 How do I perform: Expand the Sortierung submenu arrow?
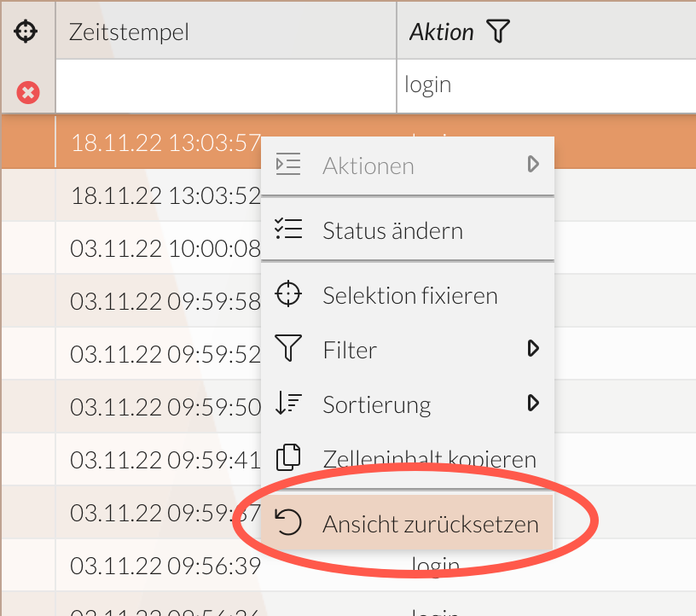pos(534,404)
